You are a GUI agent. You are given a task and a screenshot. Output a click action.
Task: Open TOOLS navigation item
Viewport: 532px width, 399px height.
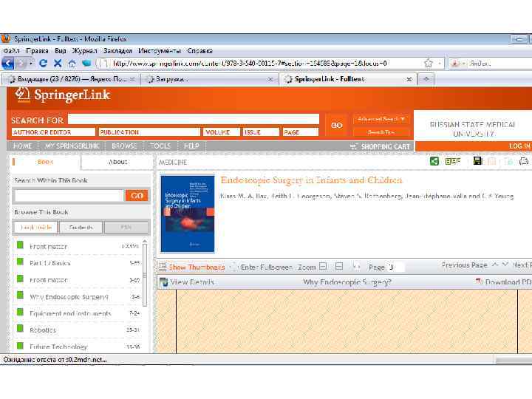[160, 146]
